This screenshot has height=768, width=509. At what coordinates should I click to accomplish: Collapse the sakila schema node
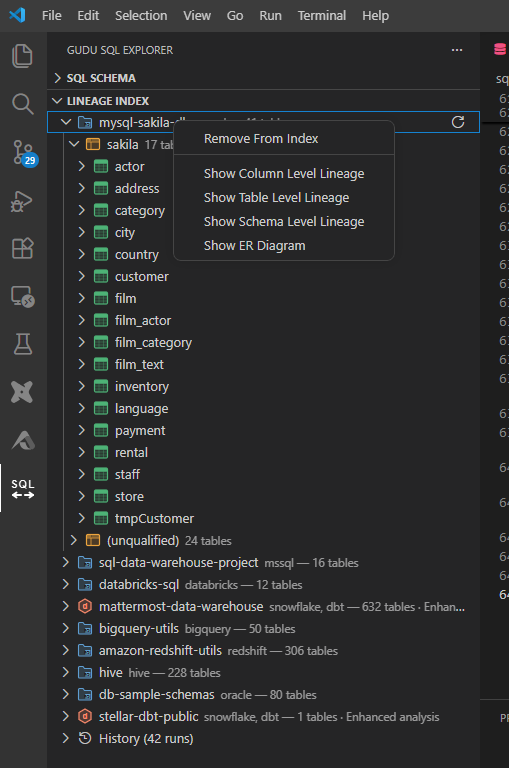pos(74,144)
